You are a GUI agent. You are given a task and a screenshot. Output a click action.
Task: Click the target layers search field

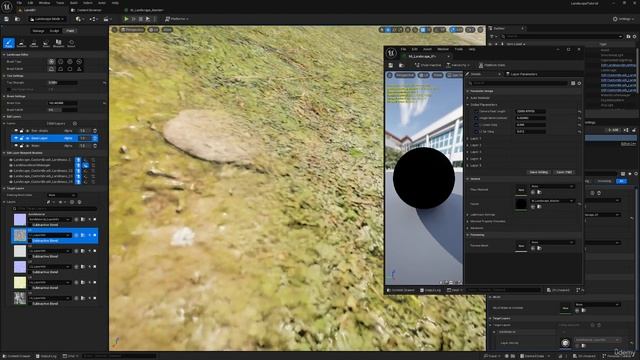[x=55, y=209]
